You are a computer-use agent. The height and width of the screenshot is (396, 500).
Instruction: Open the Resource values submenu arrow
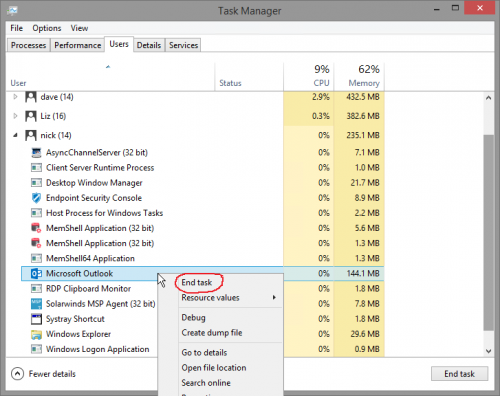point(274,297)
